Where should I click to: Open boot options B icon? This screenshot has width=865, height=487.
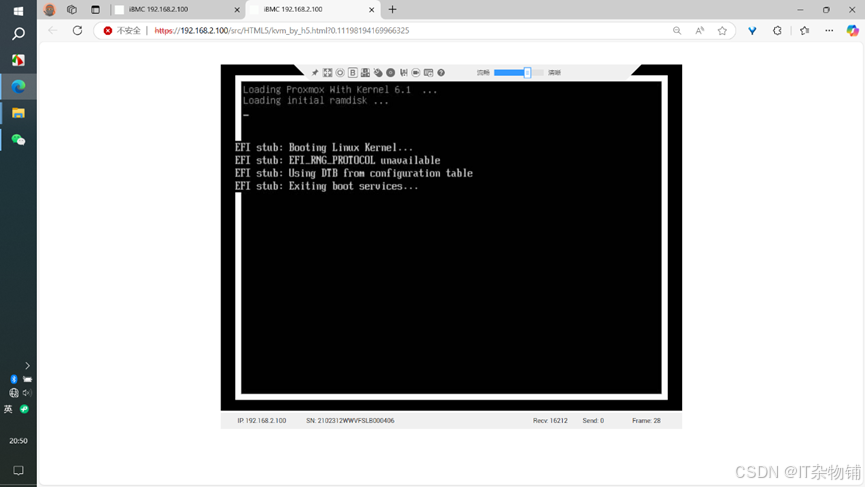[x=353, y=73]
